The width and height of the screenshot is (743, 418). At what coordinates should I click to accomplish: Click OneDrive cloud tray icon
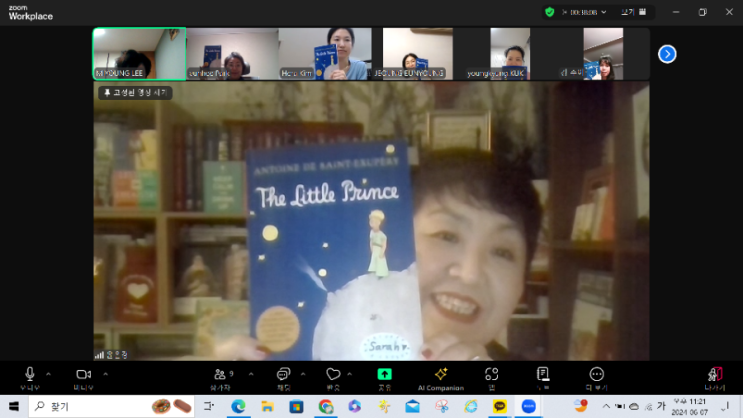(x=634, y=407)
